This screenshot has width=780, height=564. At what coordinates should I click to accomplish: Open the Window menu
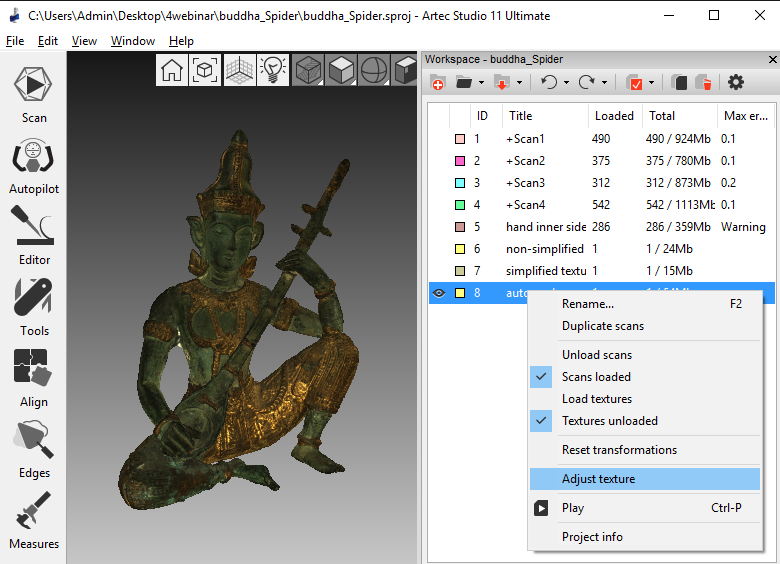[x=133, y=41]
